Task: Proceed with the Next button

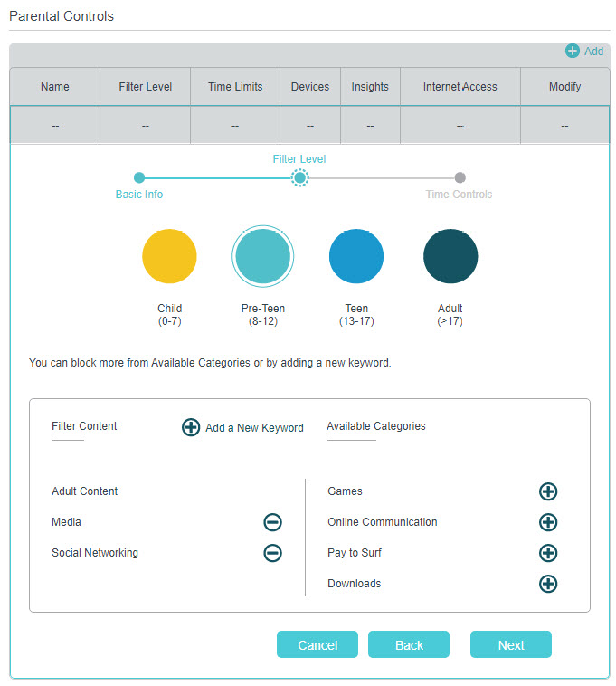Action: tap(511, 644)
